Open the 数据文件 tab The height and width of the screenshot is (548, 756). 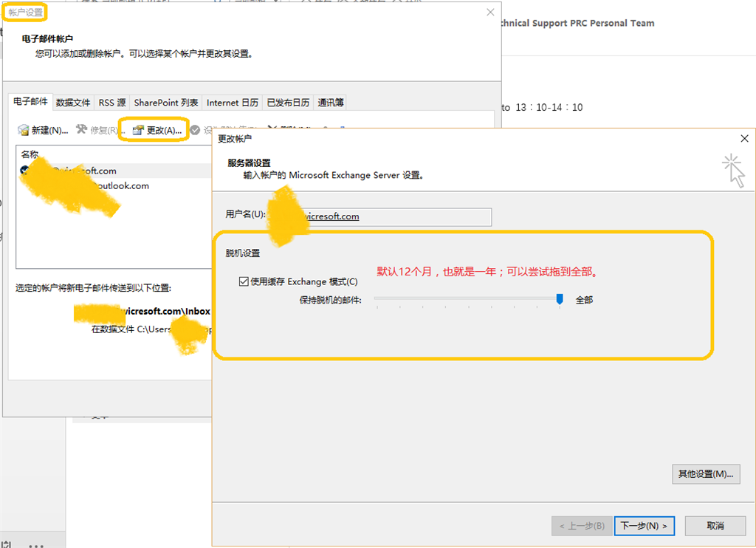[x=73, y=103]
